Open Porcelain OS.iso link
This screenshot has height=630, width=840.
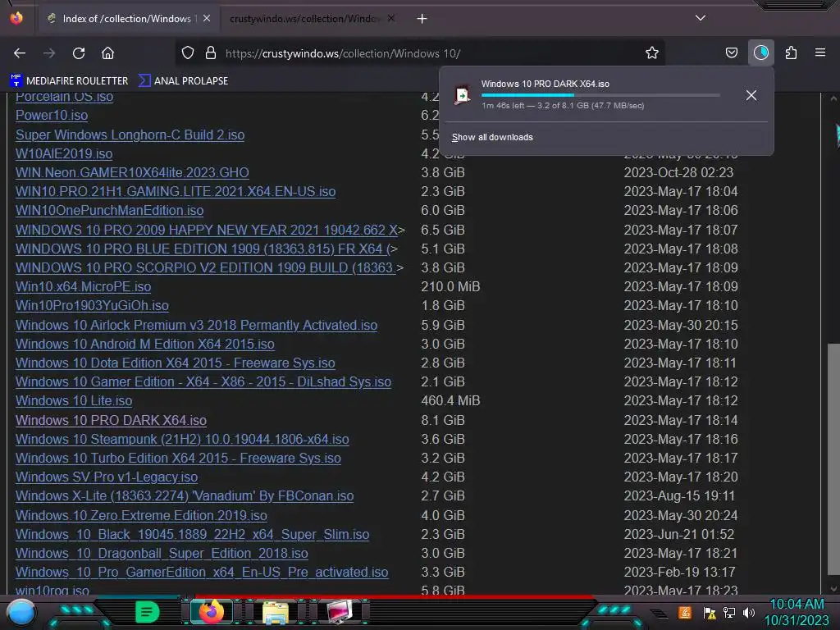coord(64,97)
